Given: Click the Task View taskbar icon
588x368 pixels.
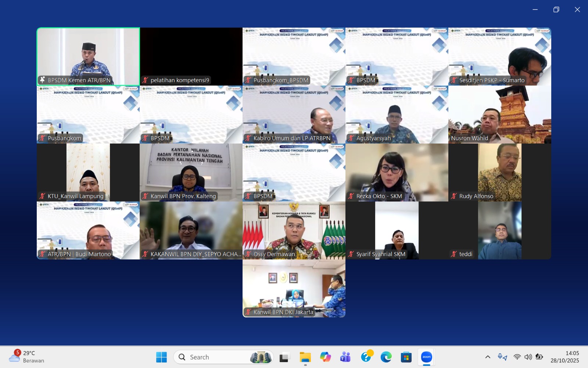Looking at the screenshot, I should tap(284, 357).
